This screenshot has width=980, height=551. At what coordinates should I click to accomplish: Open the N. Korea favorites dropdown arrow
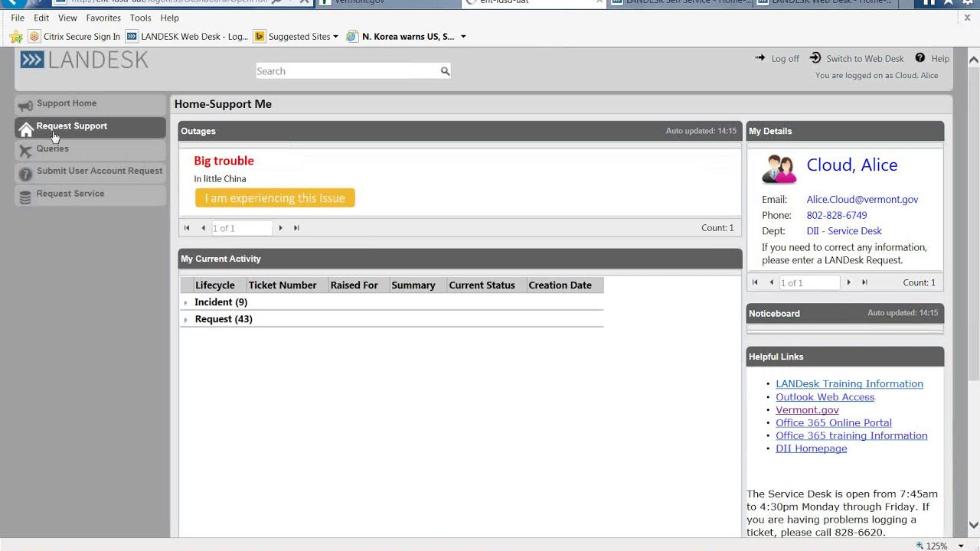tap(462, 36)
